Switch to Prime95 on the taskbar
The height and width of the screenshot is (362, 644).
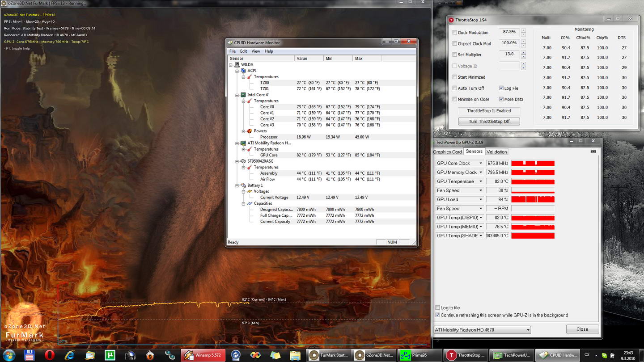tap(419, 355)
